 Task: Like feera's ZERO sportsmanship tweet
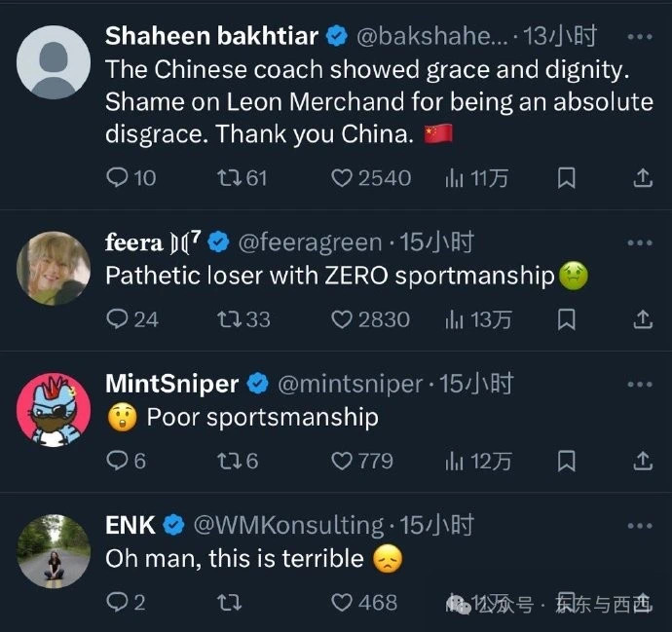point(342,319)
